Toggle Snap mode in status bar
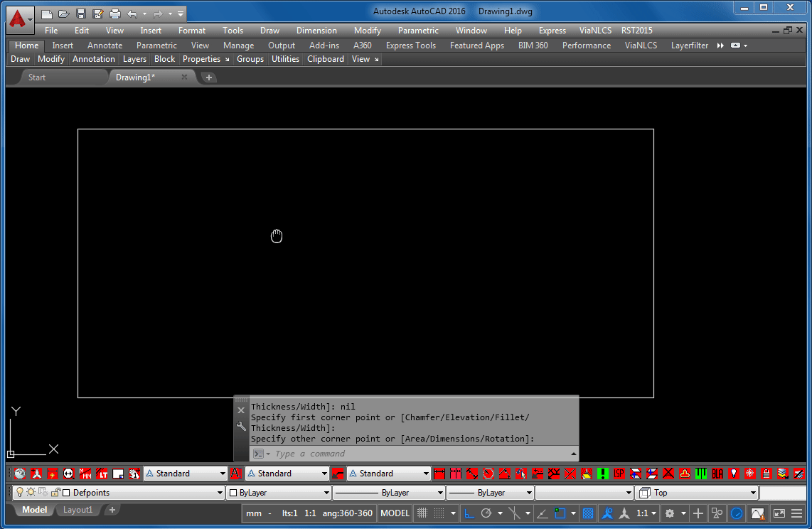 [x=439, y=513]
